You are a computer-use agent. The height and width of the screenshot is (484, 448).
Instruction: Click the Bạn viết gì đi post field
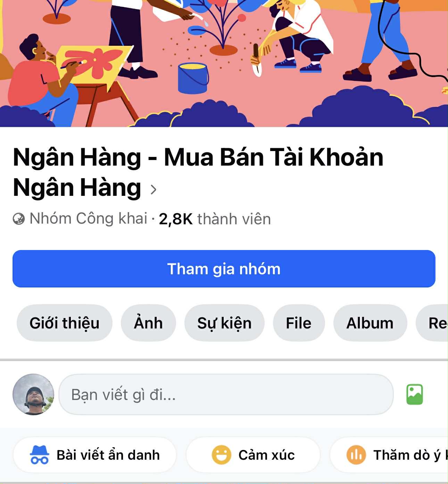click(x=226, y=394)
